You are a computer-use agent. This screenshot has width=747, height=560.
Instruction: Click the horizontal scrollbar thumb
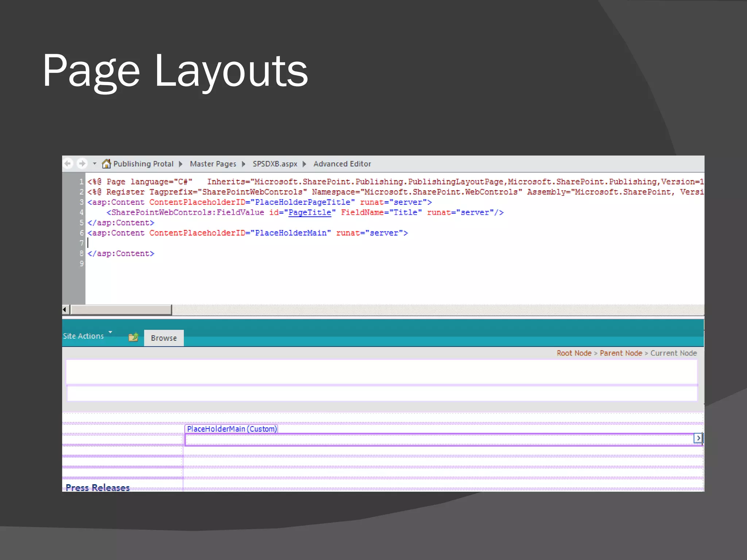point(121,310)
